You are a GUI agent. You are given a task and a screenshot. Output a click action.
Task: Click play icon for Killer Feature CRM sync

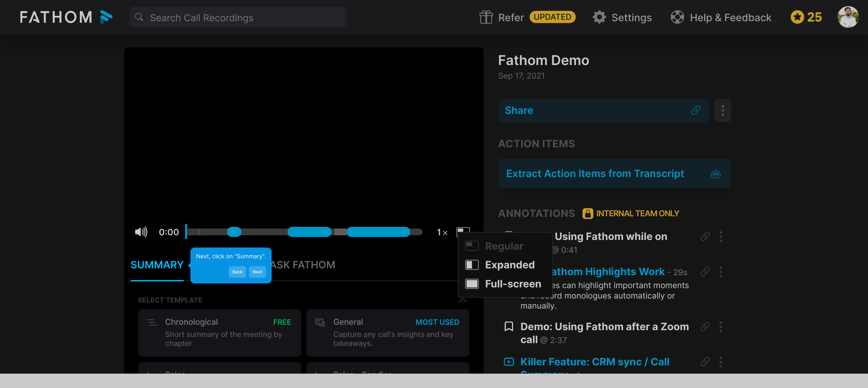pyautogui.click(x=509, y=362)
